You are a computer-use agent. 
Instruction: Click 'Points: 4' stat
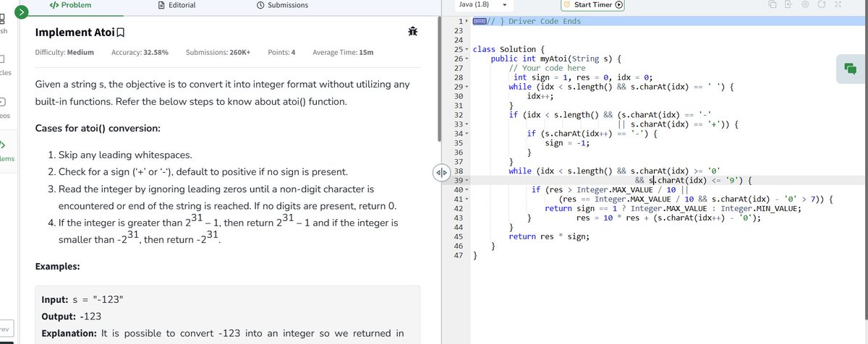[x=281, y=53]
